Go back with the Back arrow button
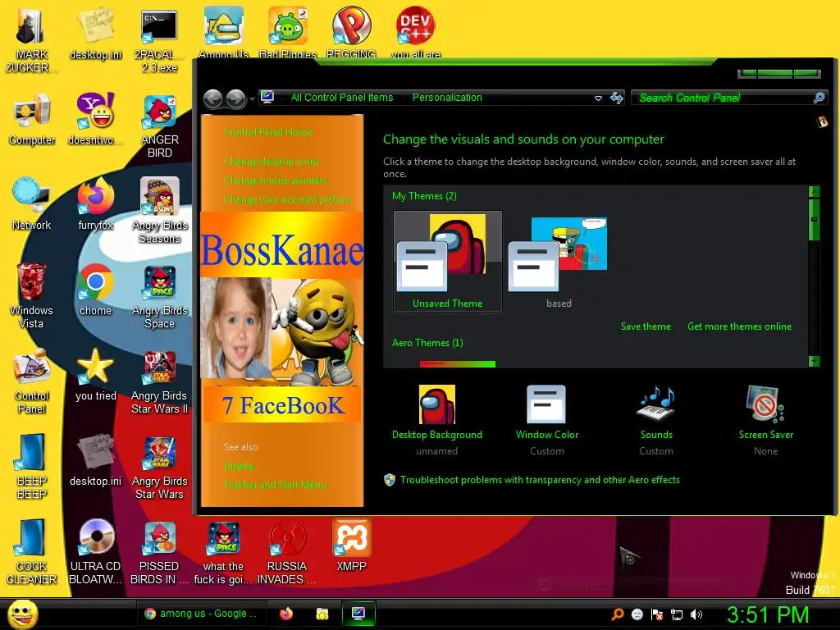The image size is (840, 630). [213, 98]
